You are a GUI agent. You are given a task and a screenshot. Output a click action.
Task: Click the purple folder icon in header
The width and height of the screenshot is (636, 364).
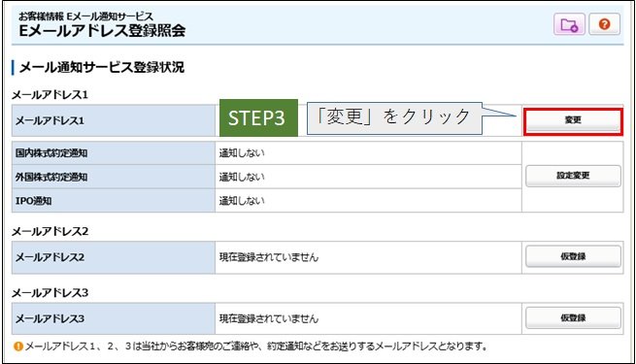tap(569, 24)
